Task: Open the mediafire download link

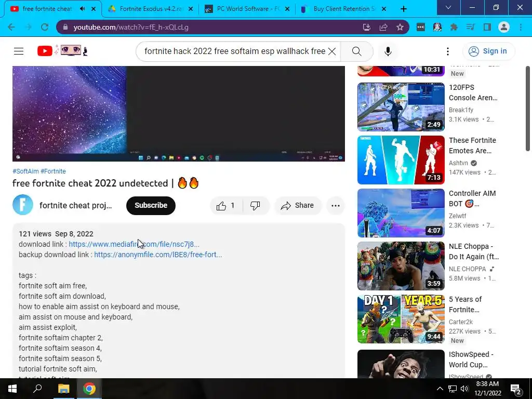Action: [x=134, y=244]
